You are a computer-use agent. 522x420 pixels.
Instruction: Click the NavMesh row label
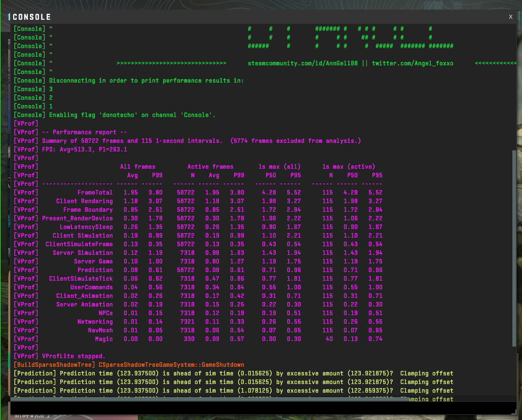100,330
